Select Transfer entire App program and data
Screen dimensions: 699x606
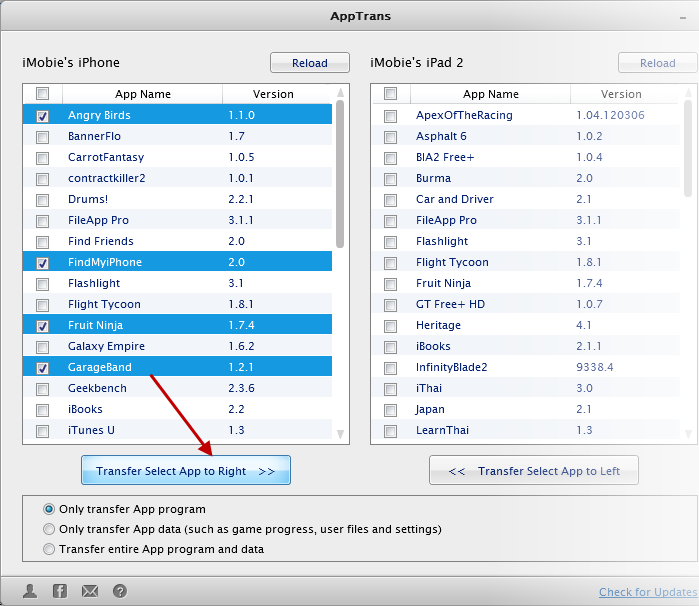(49, 549)
